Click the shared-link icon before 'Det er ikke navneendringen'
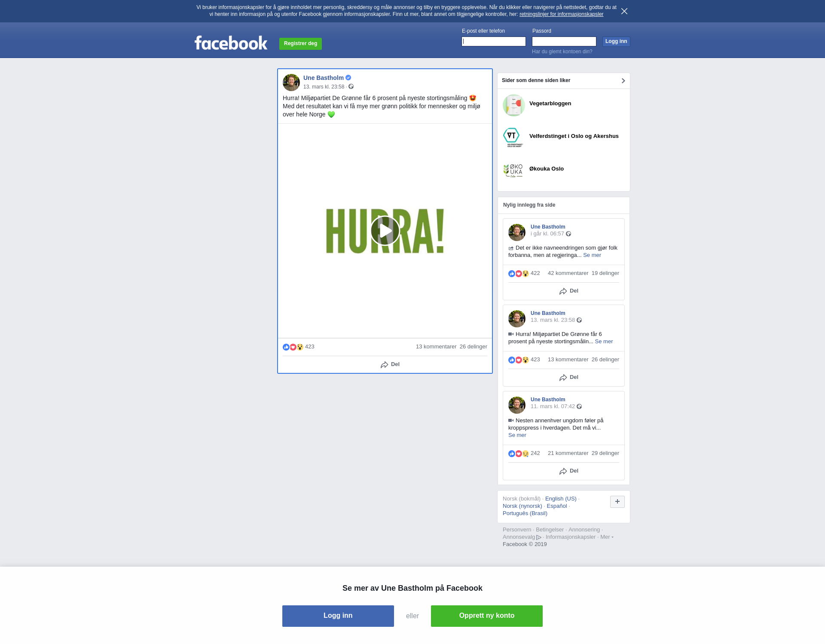The height and width of the screenshot is (644, 825). 511,248
